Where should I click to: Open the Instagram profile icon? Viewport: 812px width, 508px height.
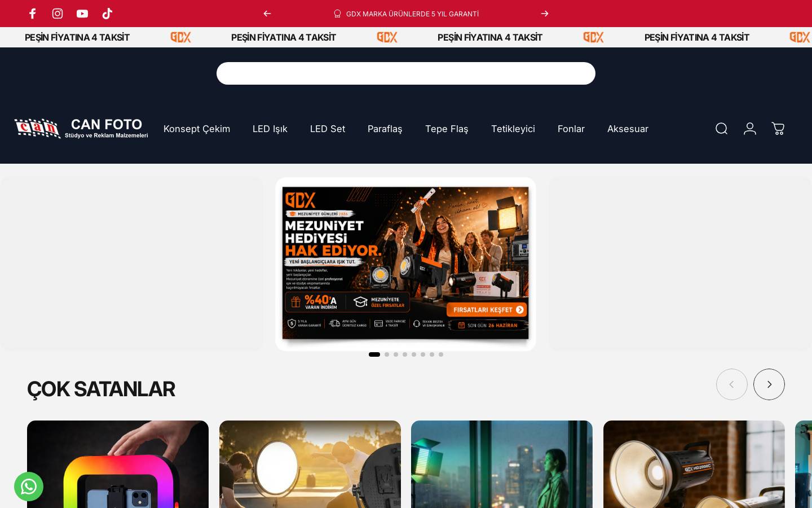(x=58, y=14)
